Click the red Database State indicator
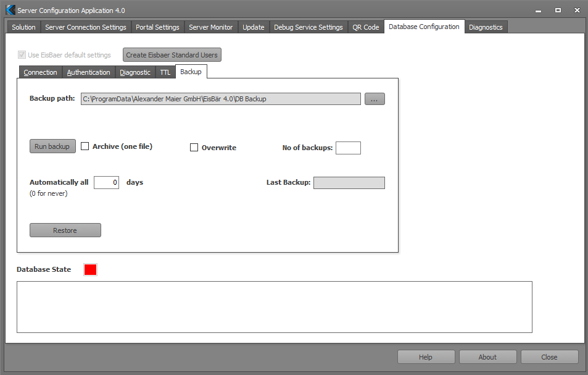Image resolution: width=588 pixels, height=375 pixels. tap(90, 269)
